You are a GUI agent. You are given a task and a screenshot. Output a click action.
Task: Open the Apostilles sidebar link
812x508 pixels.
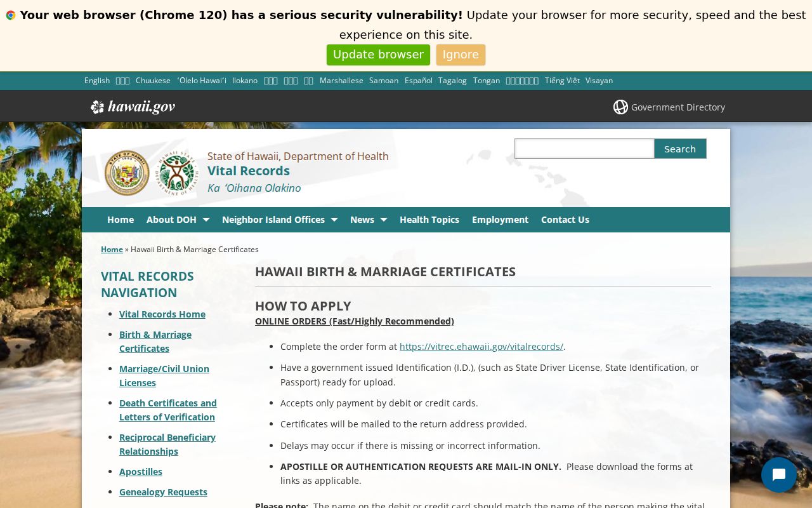(141, 472)
